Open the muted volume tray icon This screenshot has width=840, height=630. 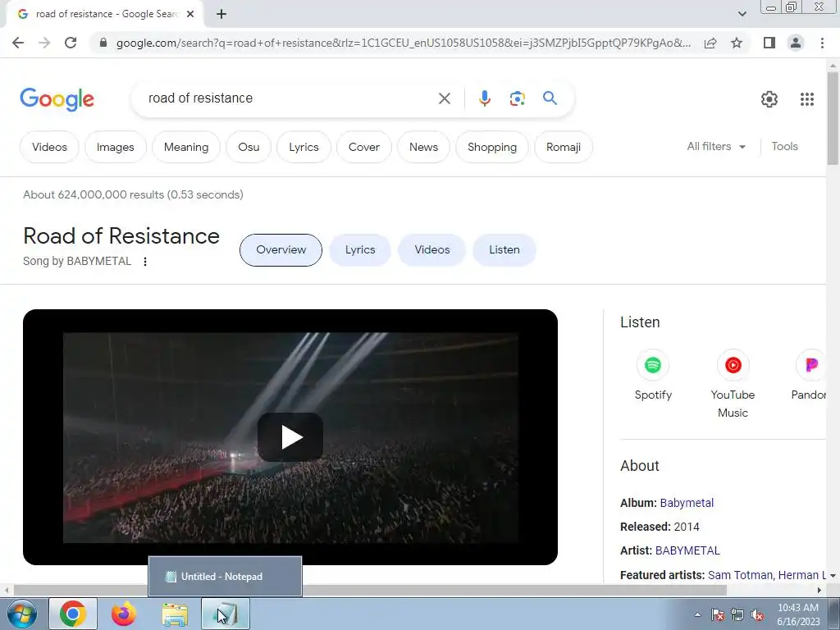(757, 614)
